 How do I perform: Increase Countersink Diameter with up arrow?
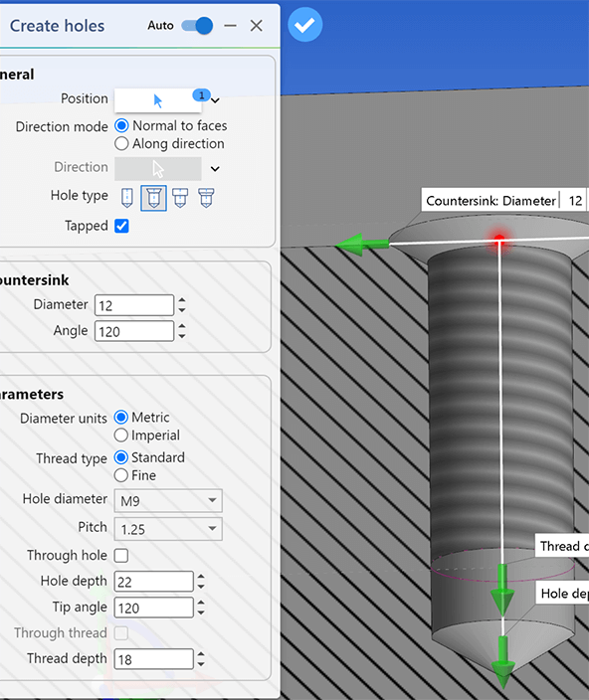(x=182, y=300)
